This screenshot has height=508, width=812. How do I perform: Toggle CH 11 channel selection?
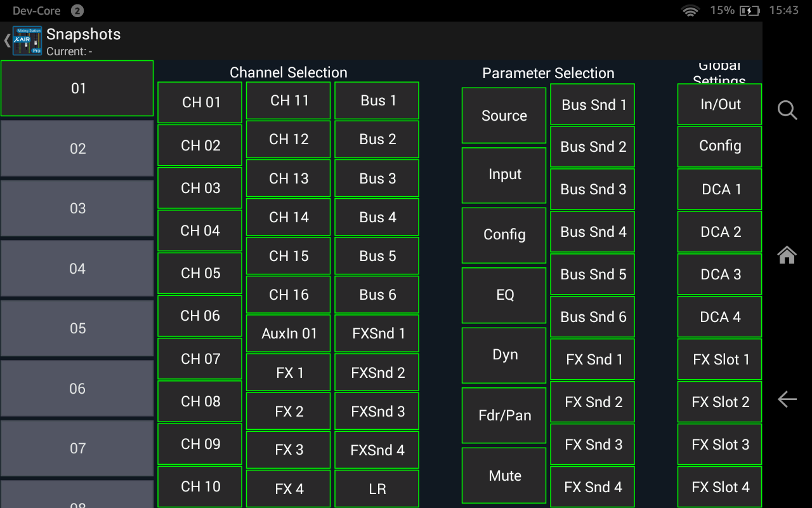point(289,100)
